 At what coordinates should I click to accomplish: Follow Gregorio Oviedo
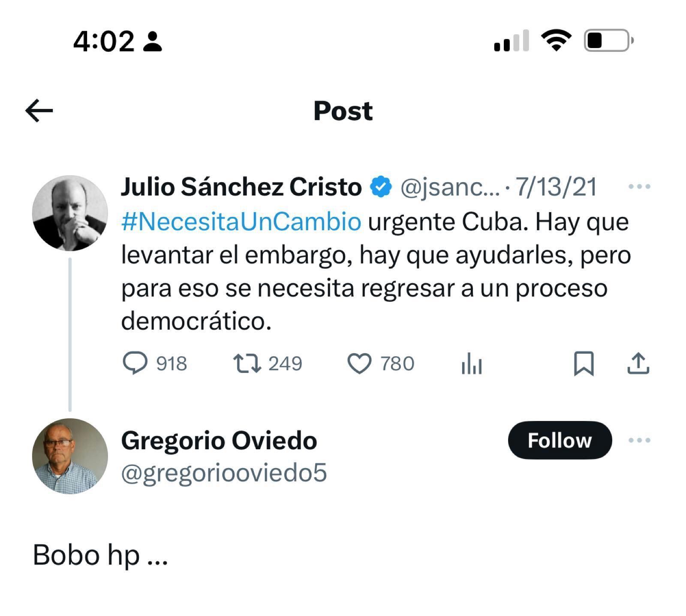tap(560, 440)
